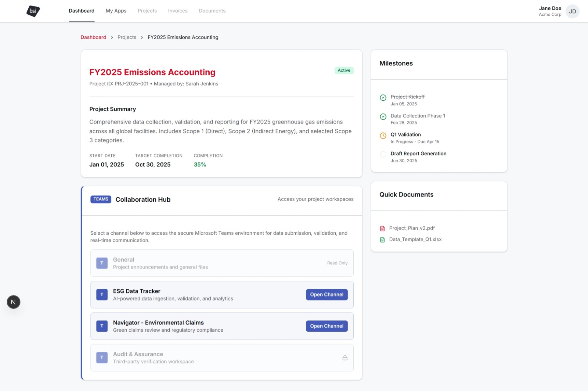Click the Project_Plan_v2.pdf file icon

[x=382, y=228]
